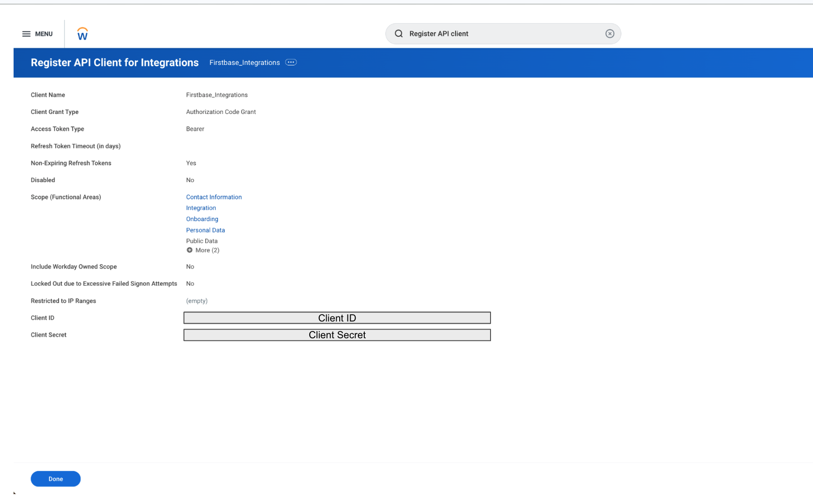The height and width of the screenshot is (504, 813).
Task: Click Firstbase_Integrations in the blue header
Action: 244,63
